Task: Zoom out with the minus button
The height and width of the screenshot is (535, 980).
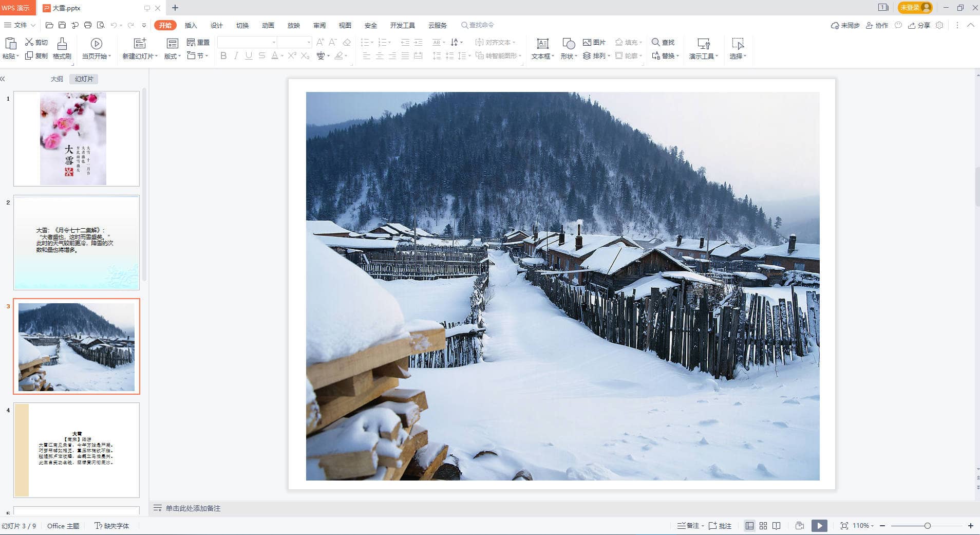Action: click(x=882, y=526)
